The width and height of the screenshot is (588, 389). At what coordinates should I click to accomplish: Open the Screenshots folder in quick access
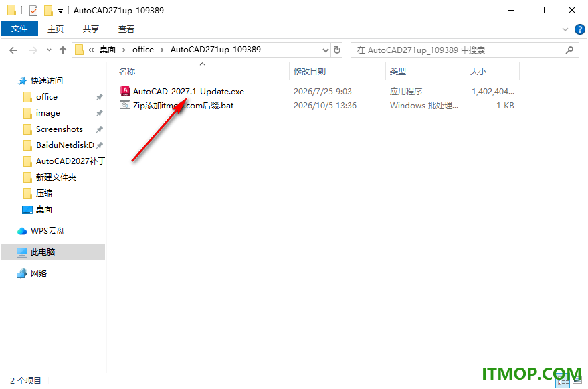(x=60, y=129)
